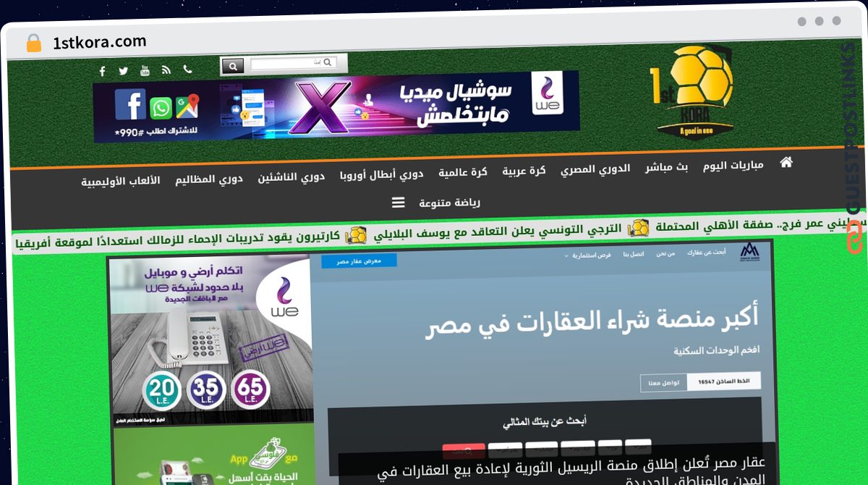Click the magnifier icon in the header search bar

click(x=233, y=65)
